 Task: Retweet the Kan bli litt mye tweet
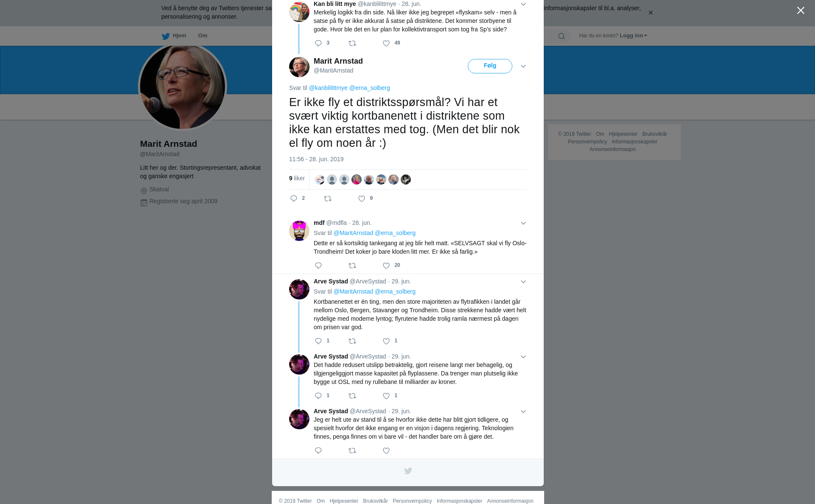[x=352, y=43]
